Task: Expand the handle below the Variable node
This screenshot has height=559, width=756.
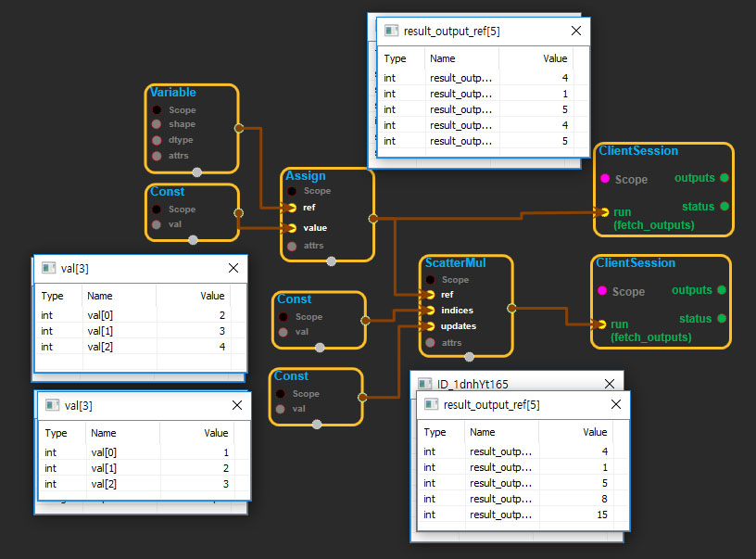Action: point(196,171)
